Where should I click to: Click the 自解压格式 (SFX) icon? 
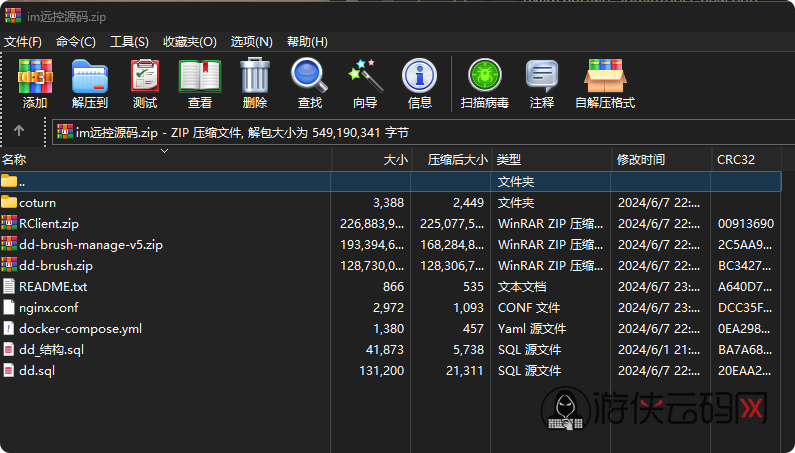pyautogui.click(x=605, y=83)
